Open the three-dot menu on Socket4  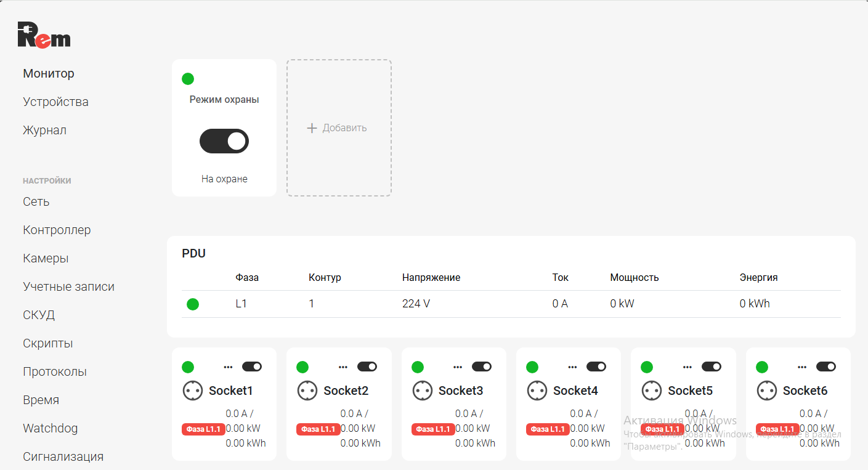572,367
